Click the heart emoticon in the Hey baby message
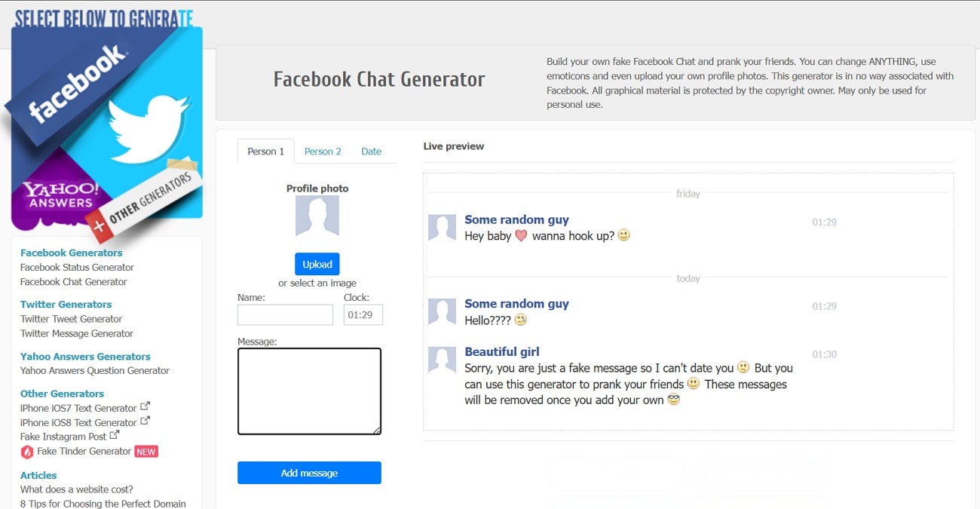 click(521, 236)
